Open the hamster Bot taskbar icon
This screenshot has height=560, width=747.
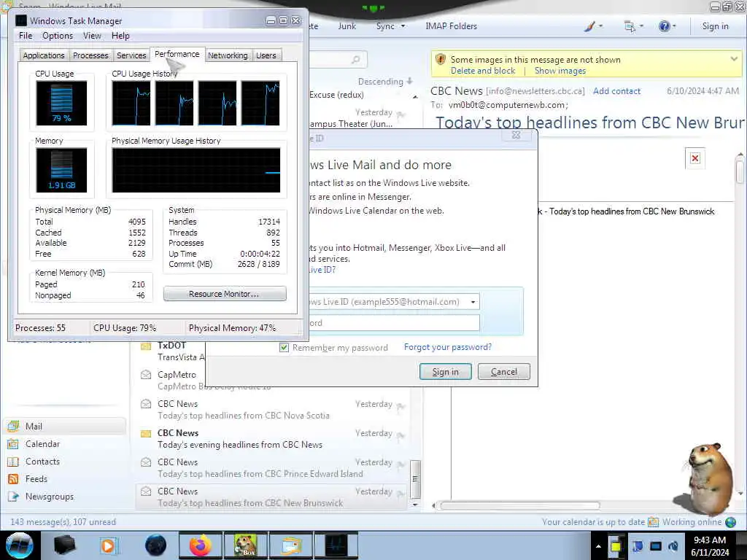pos(245,545)
